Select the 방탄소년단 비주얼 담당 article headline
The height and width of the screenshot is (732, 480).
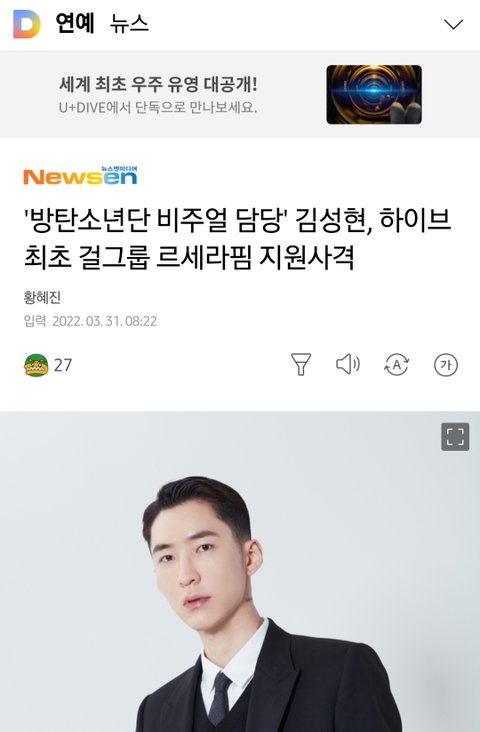click(237, 239)
